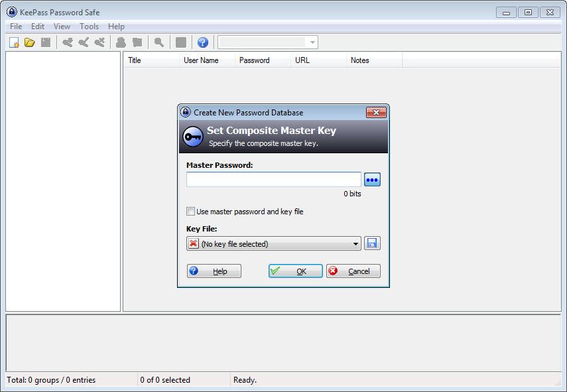Open the View menu
The width and height of the screenshot is (567, 392).
(62, 27)
